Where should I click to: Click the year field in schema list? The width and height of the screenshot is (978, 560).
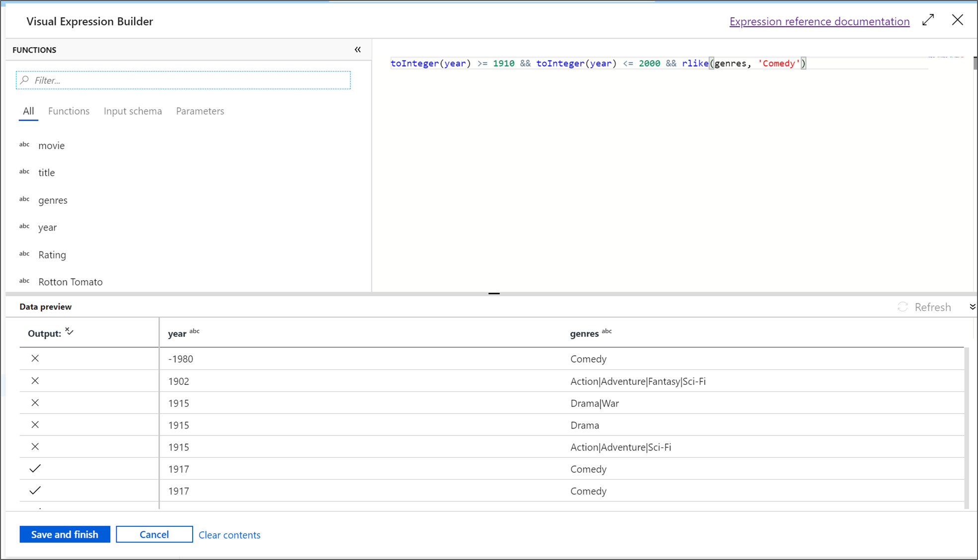point(46,227)
